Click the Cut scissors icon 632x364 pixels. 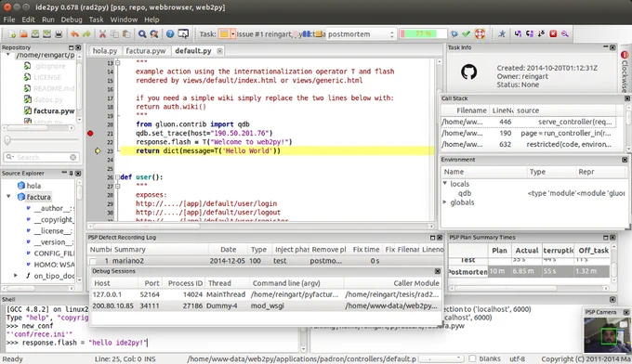coord(102,34)
